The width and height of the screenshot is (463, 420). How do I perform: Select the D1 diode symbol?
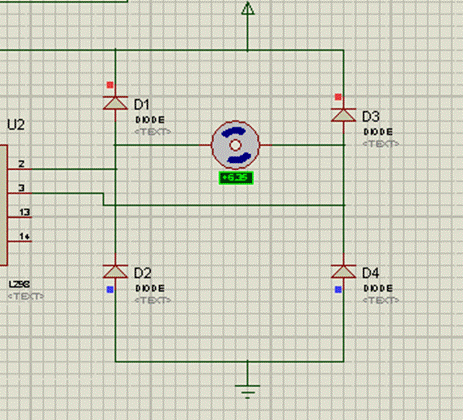coord(115,103)
